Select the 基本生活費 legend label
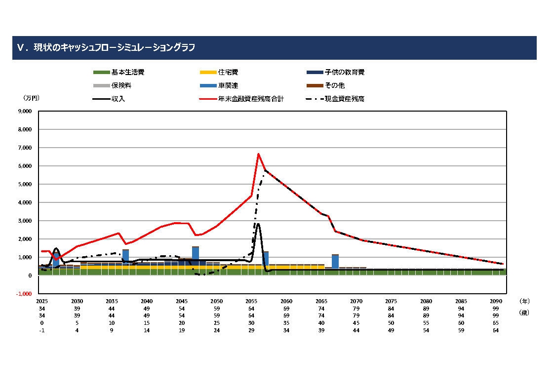 click(x=128, y=73)
